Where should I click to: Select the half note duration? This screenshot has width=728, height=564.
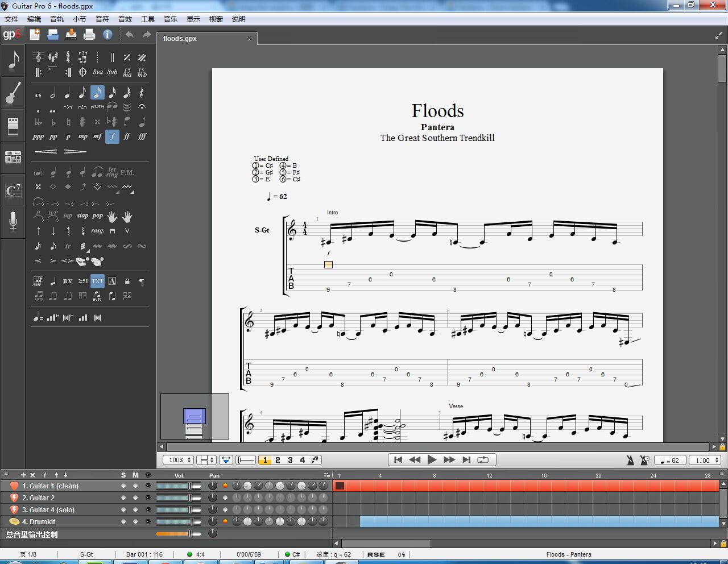[53, 92]
